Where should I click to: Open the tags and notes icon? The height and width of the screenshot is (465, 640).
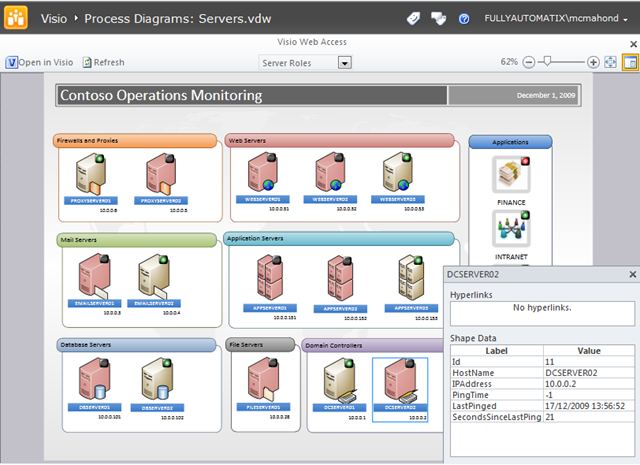[414, 18]
